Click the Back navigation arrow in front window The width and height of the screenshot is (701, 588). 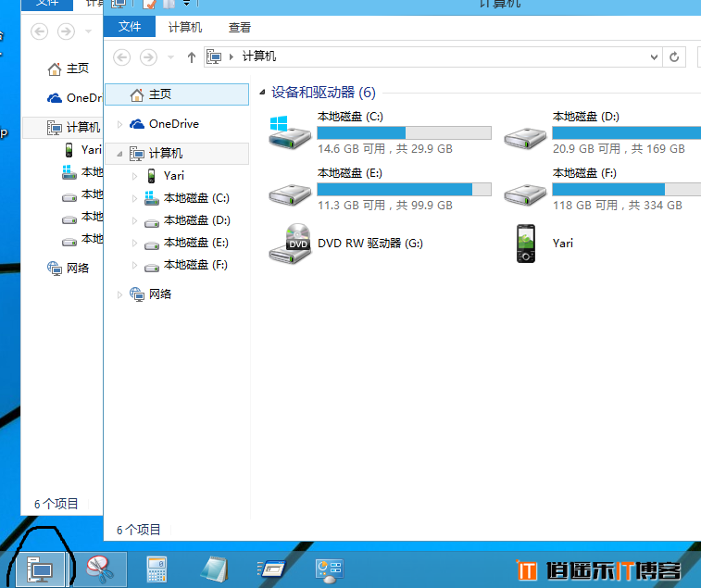point(121,57)
